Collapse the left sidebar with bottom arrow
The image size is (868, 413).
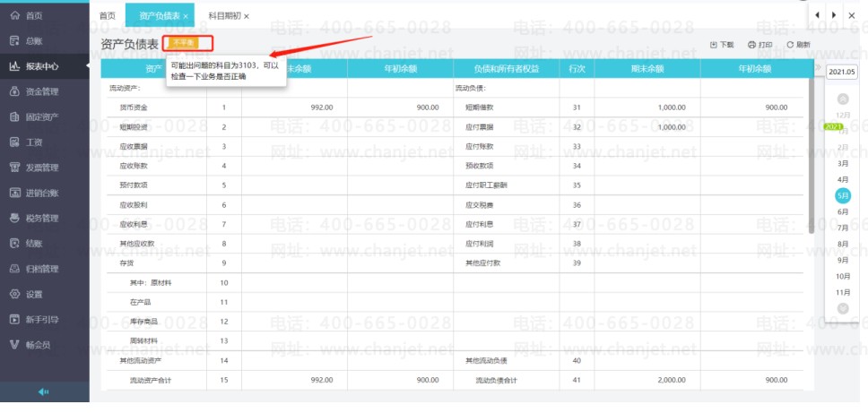tap(44, 392)
